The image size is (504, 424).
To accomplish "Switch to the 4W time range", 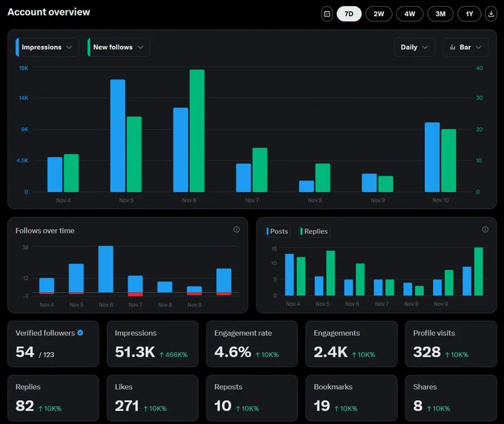I will [x=409, y=14].
